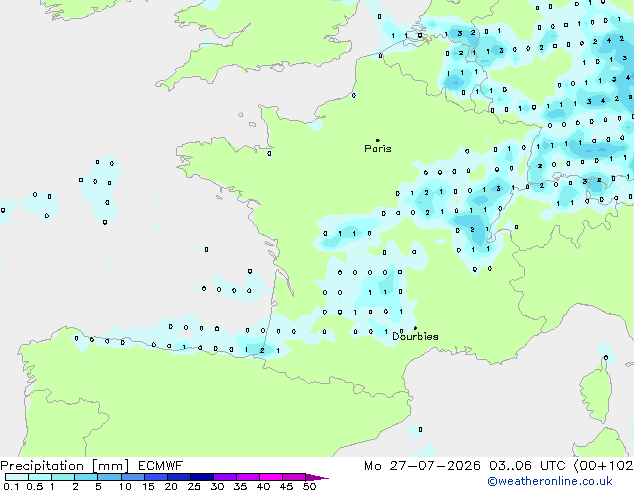
Task: Pick the 1–2 mm legend swatch
Action: [x=63, y=477]
